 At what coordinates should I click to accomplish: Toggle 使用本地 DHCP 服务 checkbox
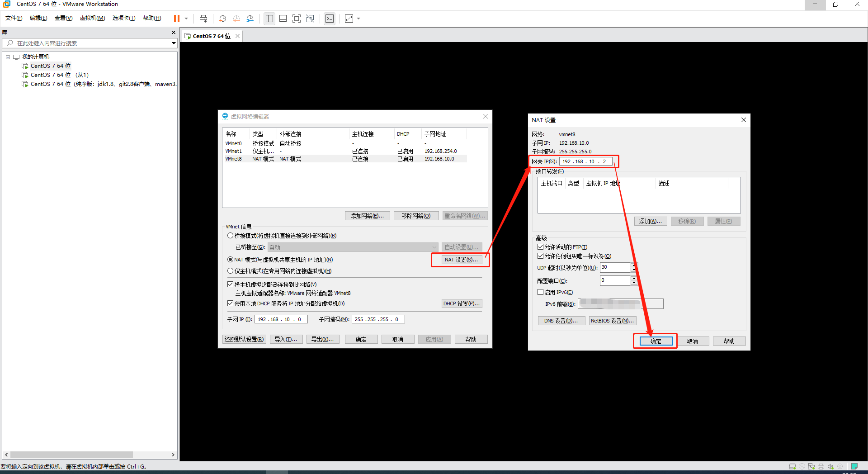point(230,303)
